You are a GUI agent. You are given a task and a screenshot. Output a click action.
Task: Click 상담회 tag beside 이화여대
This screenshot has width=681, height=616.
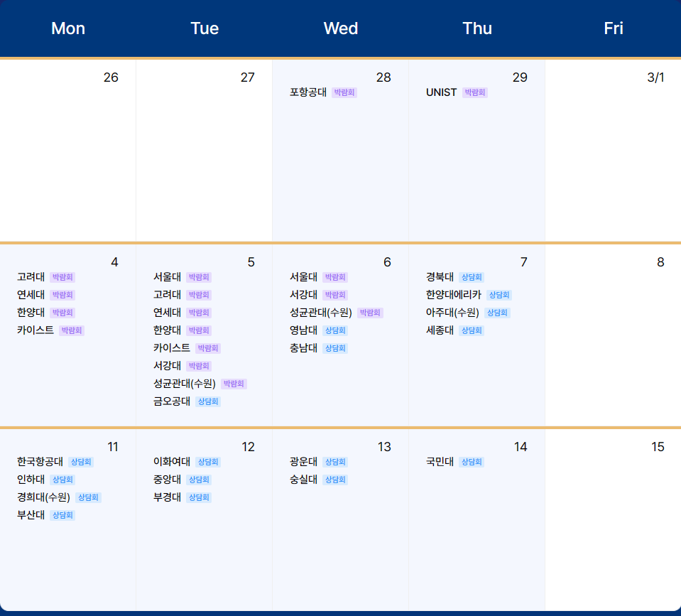(x=208, y=462)
